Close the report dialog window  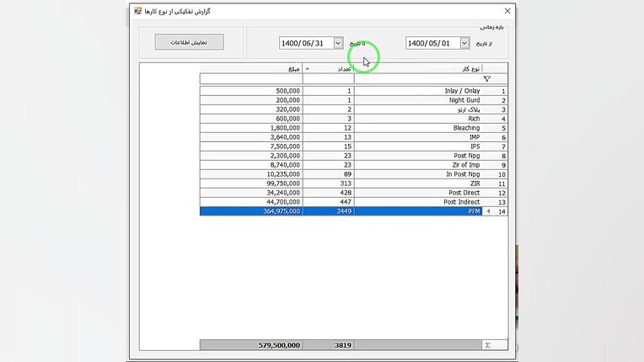507,11
